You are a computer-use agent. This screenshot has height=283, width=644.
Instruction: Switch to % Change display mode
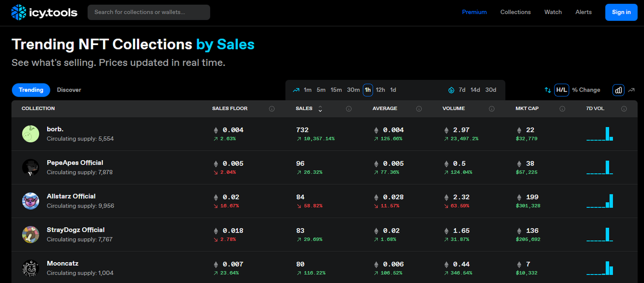pyautogui.click(x=586, y=90)
